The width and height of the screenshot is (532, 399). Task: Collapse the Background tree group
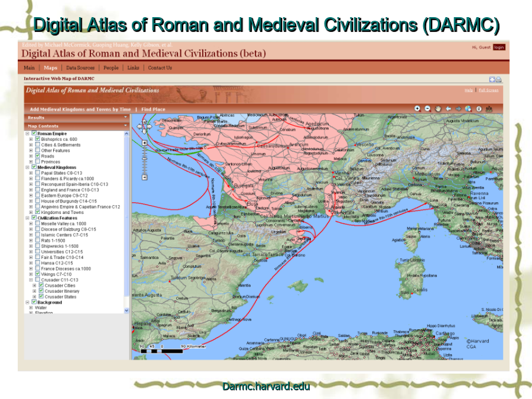pos(27,302)
